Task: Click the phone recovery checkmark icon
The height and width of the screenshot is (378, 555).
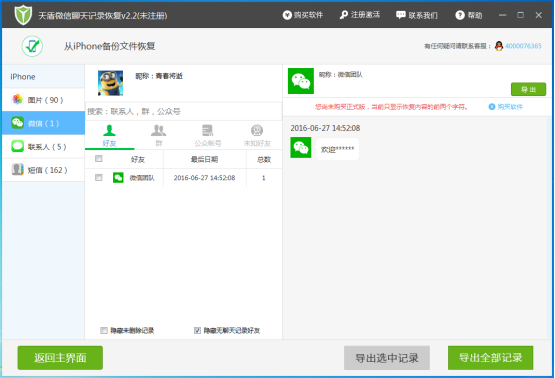Action: [32, 46]
